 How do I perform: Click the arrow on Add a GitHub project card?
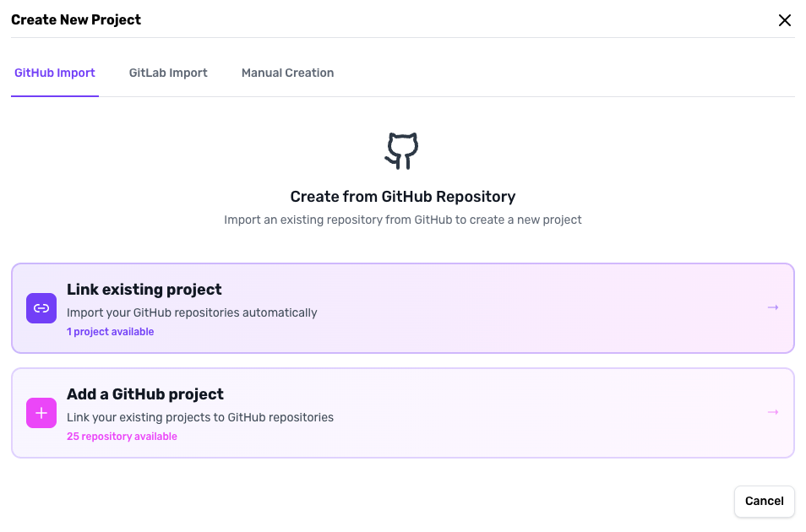772,412
